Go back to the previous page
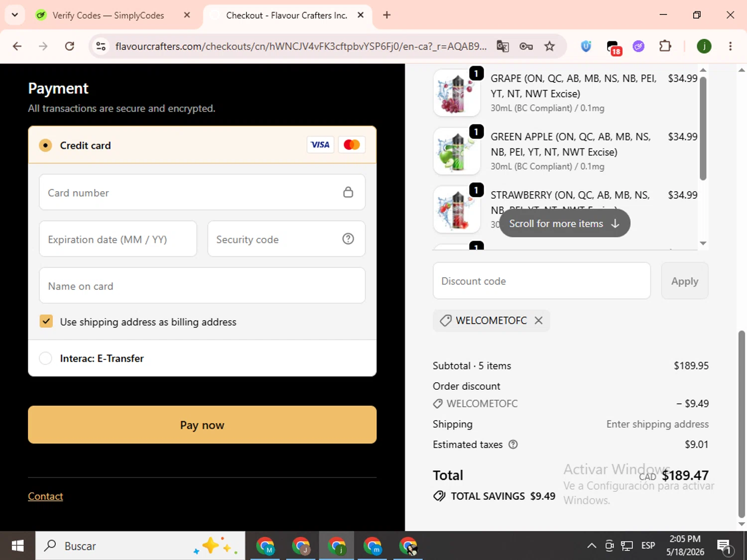Screen dimensions: 747x560 click(17, 46)
